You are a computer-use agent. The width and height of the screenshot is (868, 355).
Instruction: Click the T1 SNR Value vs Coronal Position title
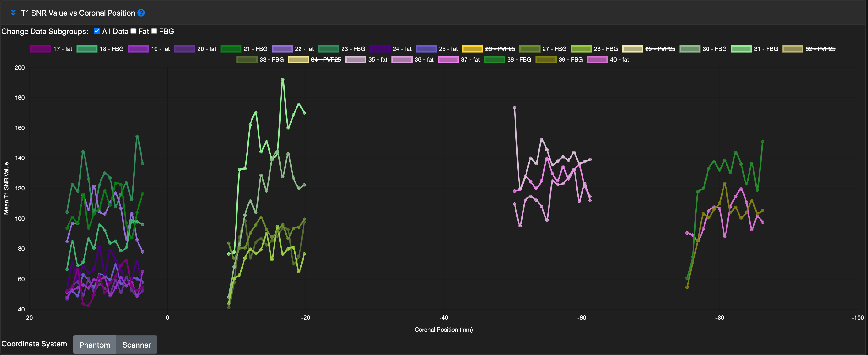(x=78, y=13)
